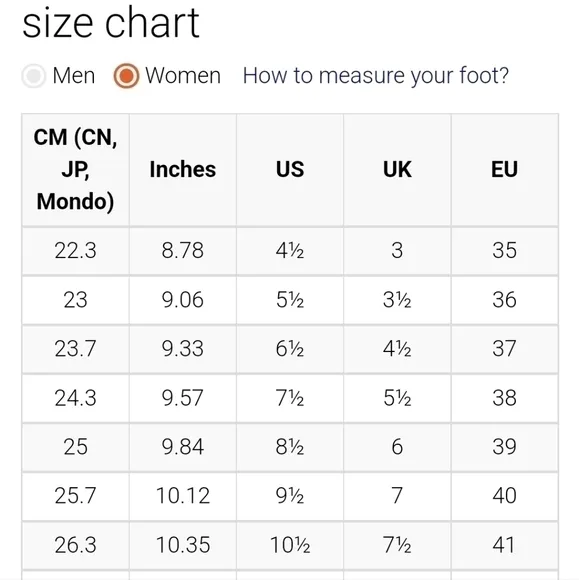Click the size chart heading

[111, 23]
